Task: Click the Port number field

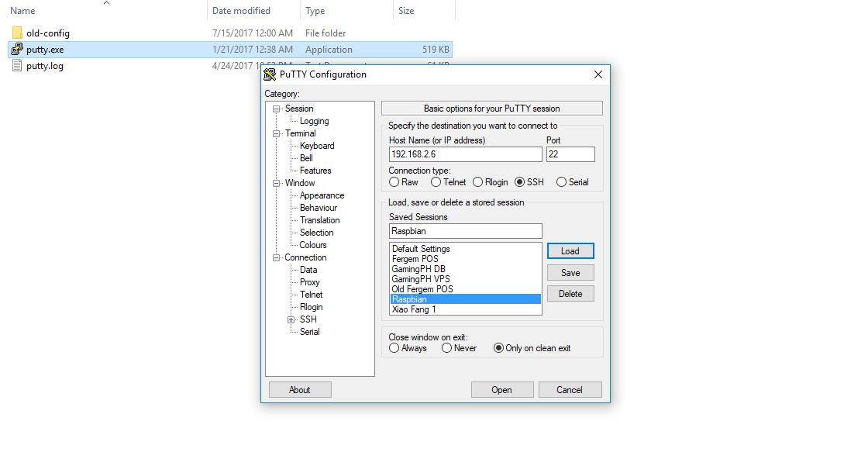Action: [x=570, y=154]
